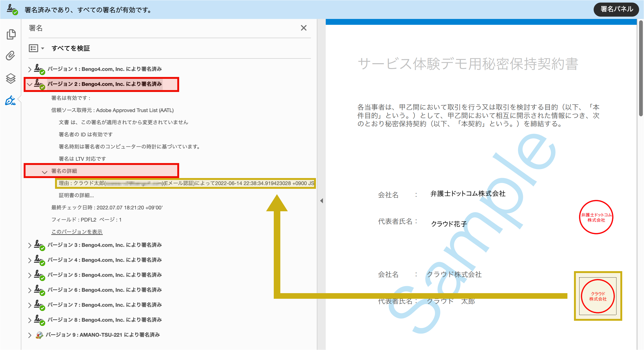Select 署名者の ID は有効です line

click(x=86, y=134)
